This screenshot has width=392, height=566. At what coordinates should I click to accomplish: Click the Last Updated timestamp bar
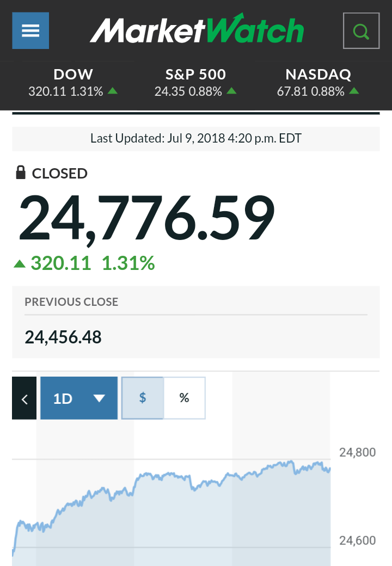196,138
